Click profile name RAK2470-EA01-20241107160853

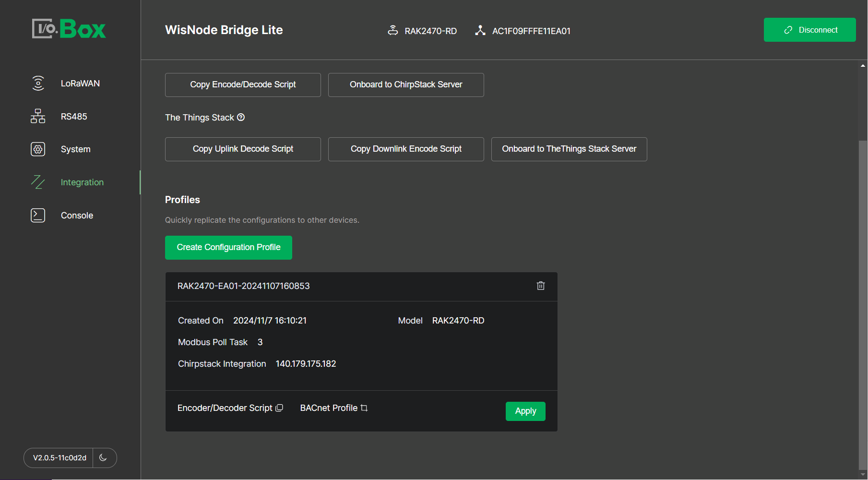244,286
